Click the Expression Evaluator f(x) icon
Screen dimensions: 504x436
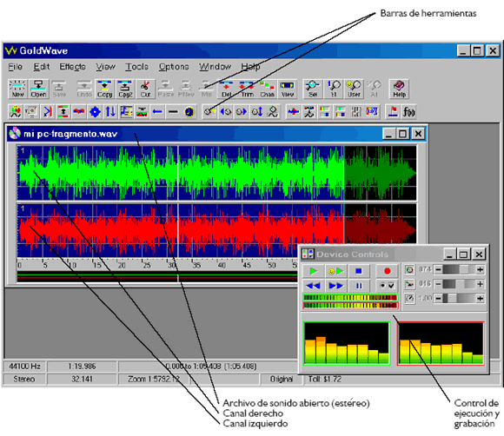409,112
